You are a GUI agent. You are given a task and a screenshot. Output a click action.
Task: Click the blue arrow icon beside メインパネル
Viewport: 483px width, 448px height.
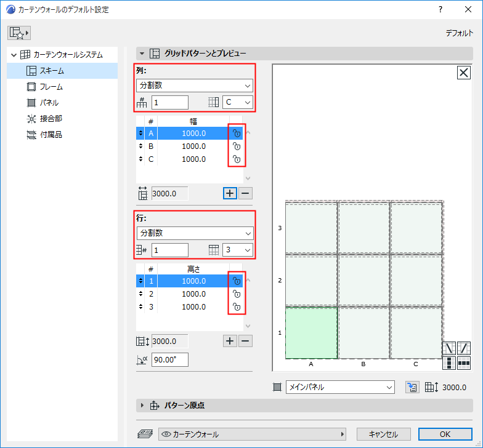click(413, 387)
